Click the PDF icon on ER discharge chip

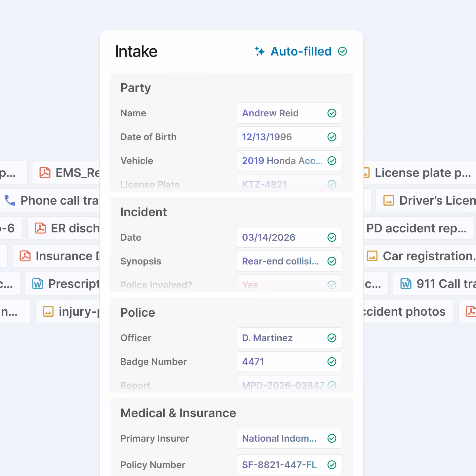[40, 228]
